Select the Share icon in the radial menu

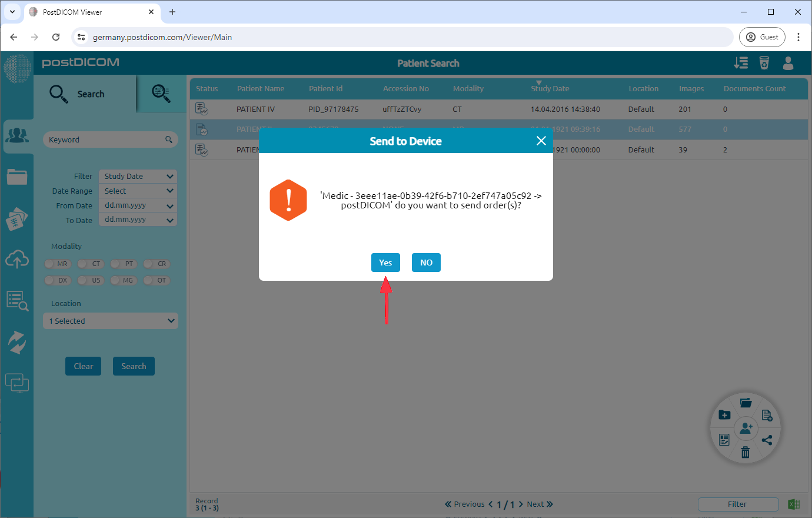click(767, 440)
